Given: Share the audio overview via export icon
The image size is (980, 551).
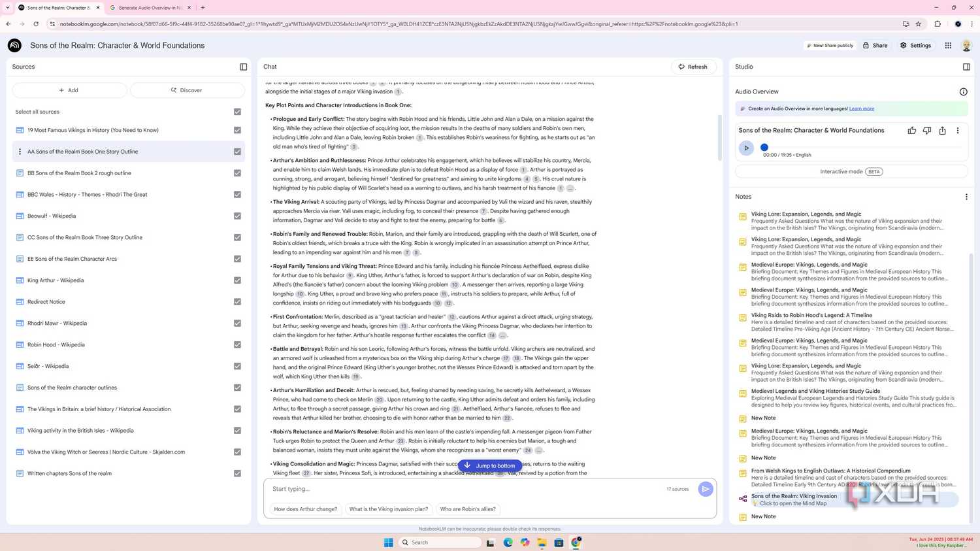Looking at the screenshot, I should tap(942, 131).
